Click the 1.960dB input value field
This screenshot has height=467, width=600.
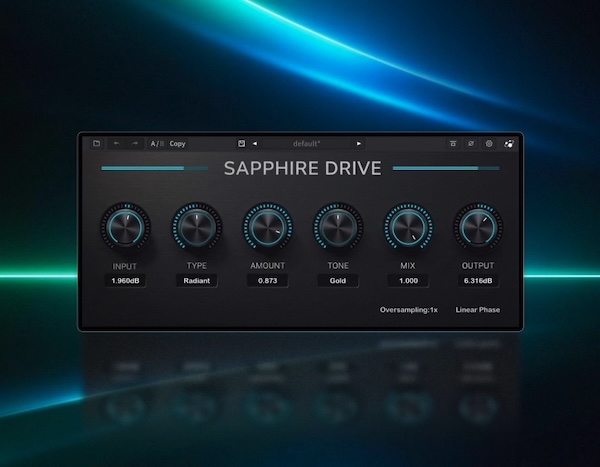pos(125,281)
